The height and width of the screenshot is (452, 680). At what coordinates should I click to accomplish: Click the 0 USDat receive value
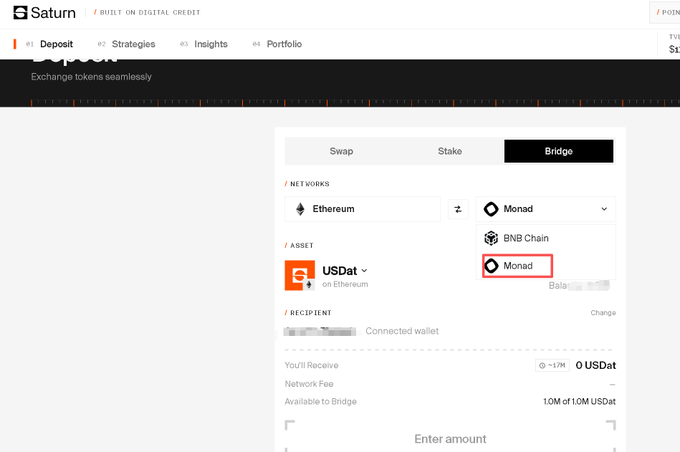(595, 366)
